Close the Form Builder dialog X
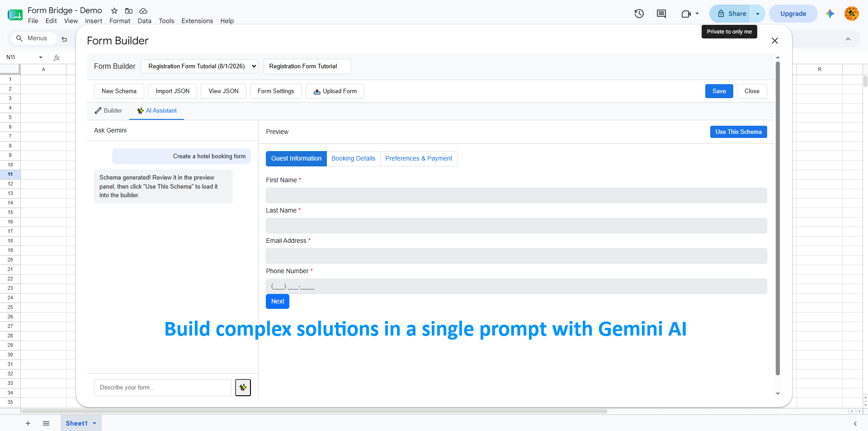 click(x=775, y=41)
